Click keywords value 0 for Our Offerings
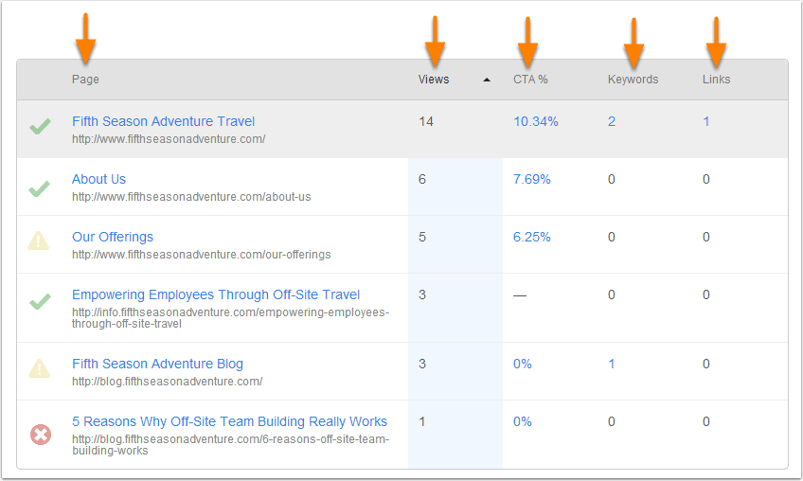Viewport: 803px width, 481px height. (611, 237)
